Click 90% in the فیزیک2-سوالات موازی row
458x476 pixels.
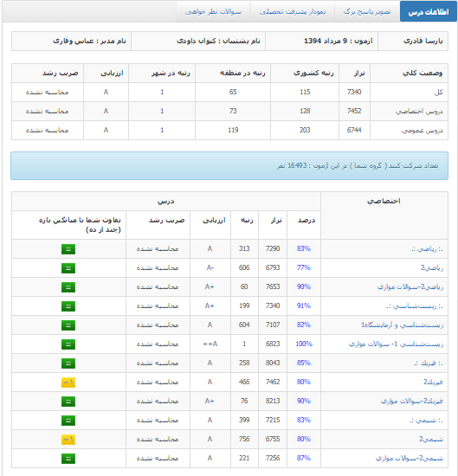pos(304,401)
